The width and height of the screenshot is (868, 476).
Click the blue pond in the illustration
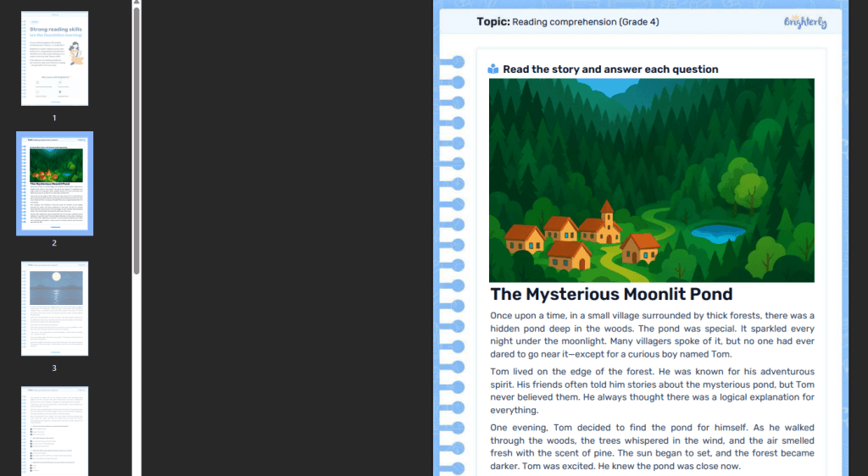tap(718, 233)
